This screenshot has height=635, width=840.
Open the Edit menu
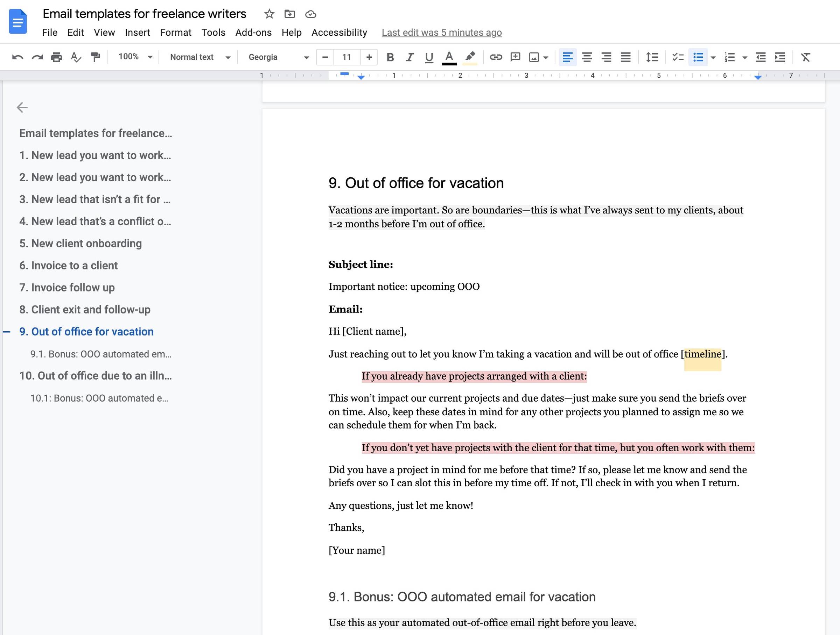click(76, 33)
